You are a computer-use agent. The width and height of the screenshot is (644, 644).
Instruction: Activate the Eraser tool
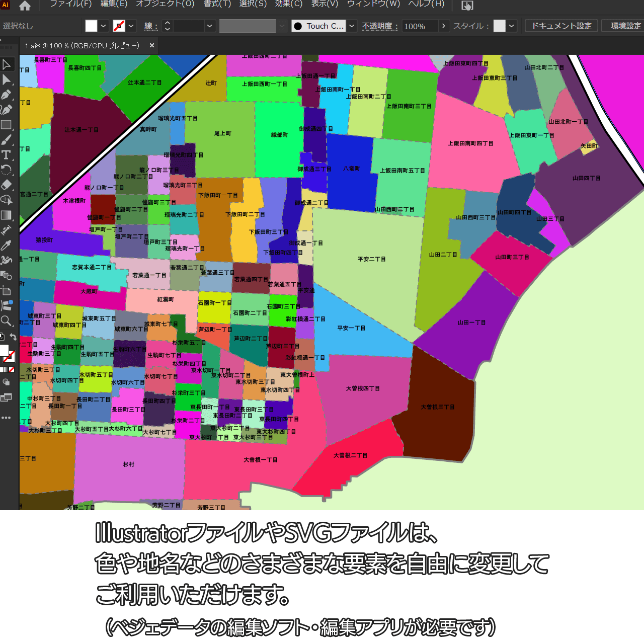7,185
